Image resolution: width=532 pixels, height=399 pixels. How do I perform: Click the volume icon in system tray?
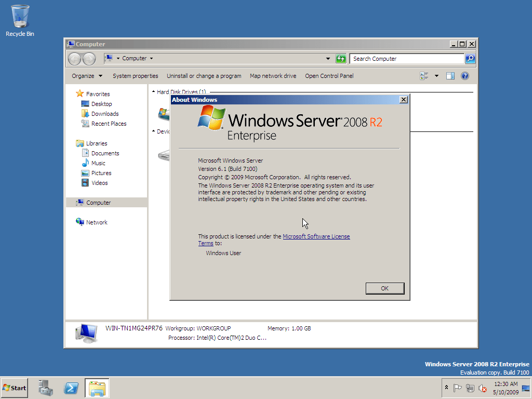(x=482, y=388)
